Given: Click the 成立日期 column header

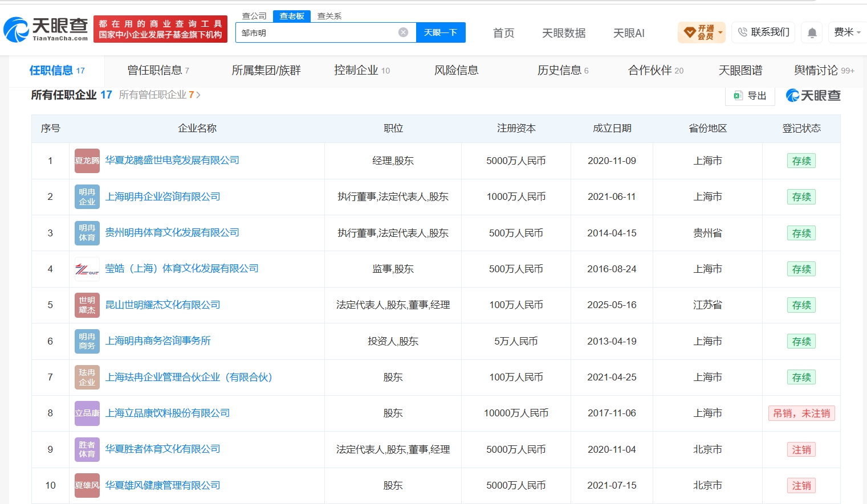Looking at the screenshot, I should (612, 128).
